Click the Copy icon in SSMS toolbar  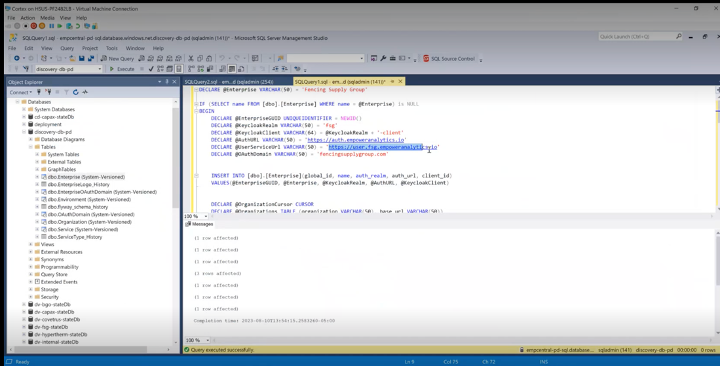tap(200, 59)
